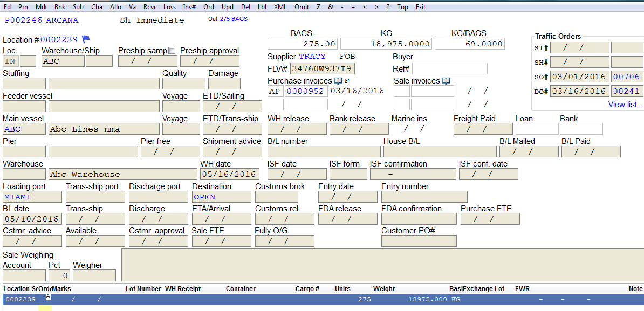Open the Sub menu item

[x=78, y=7]
